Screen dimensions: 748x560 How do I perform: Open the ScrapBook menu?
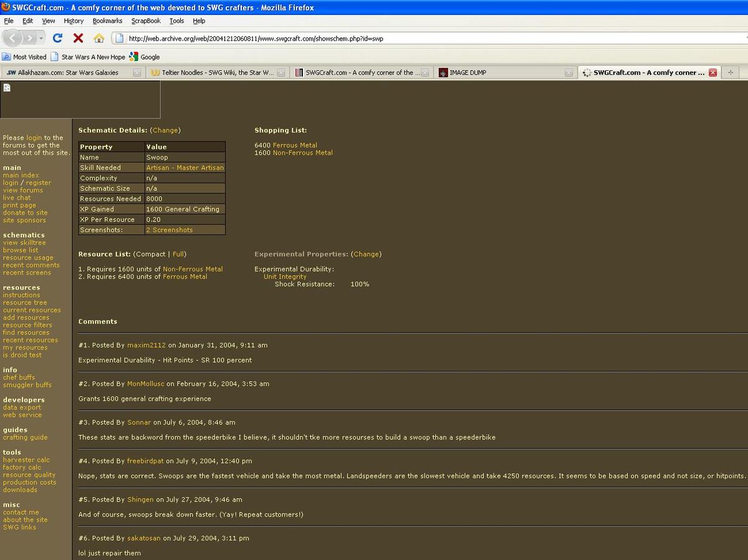(x=146, y=21)
